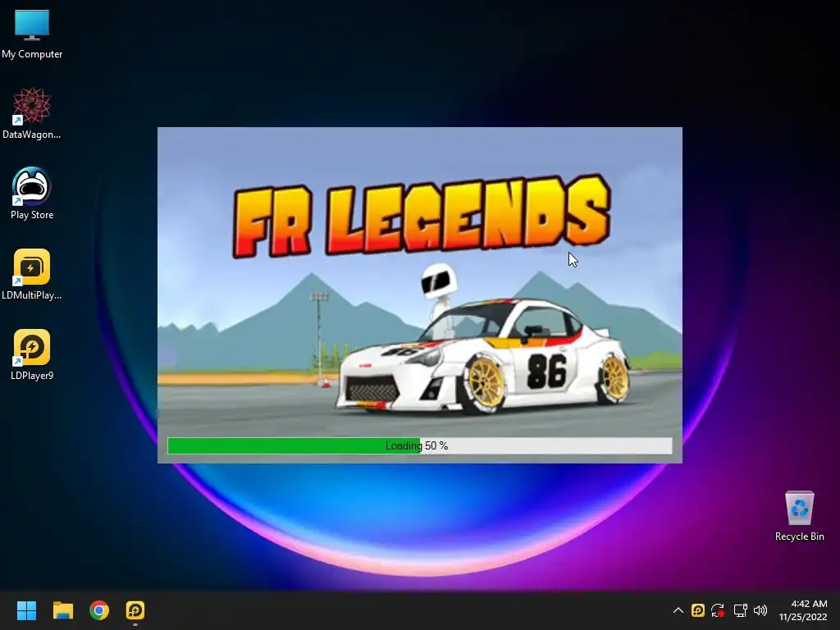
Task: Open the volume control tray icon
Action: tap(760, 610)
